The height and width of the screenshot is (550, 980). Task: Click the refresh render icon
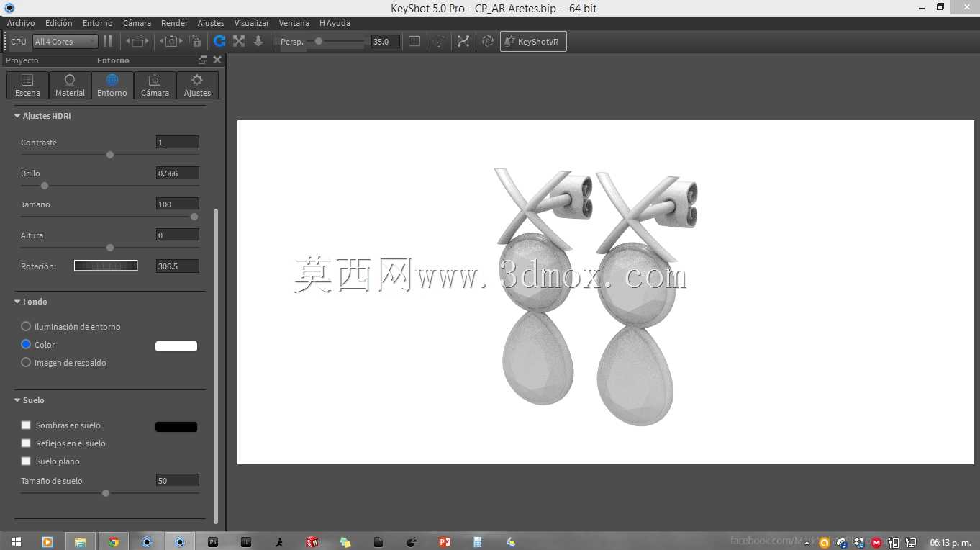[219, 41]
